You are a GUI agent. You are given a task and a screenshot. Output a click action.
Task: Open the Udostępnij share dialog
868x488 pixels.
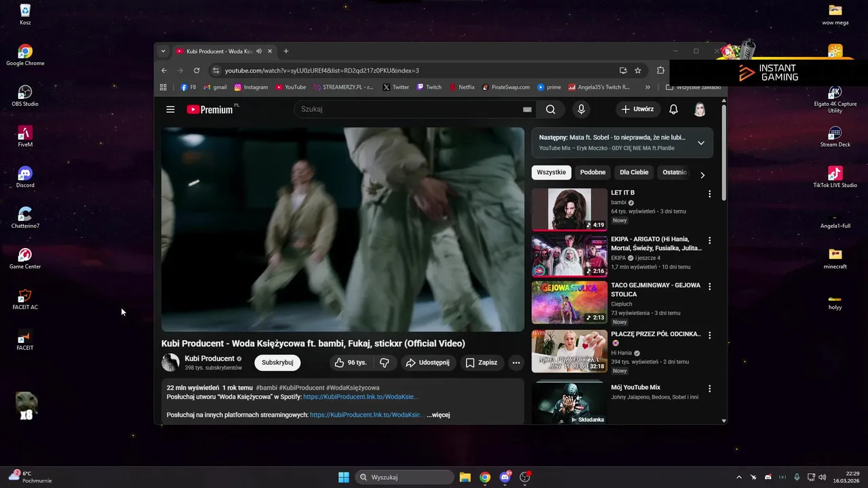click(x=427, y=363)
